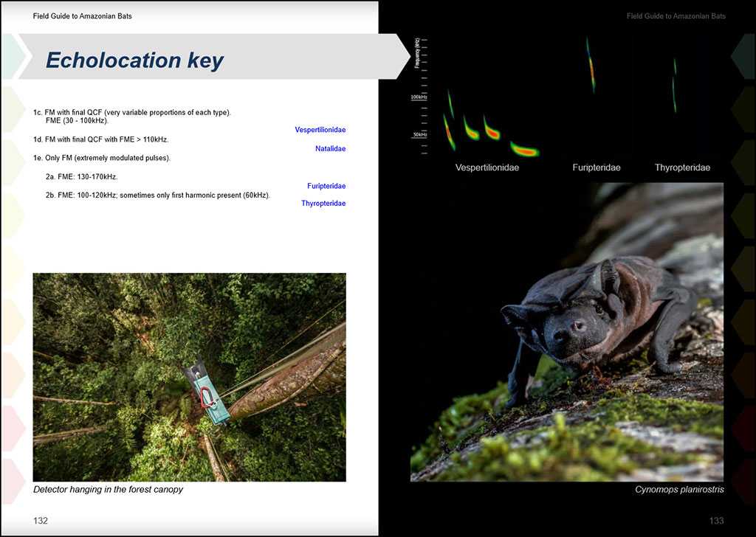Click the canopy detector photograph
This screenshot has width=756, height=537.
click(x=189, y=377)
